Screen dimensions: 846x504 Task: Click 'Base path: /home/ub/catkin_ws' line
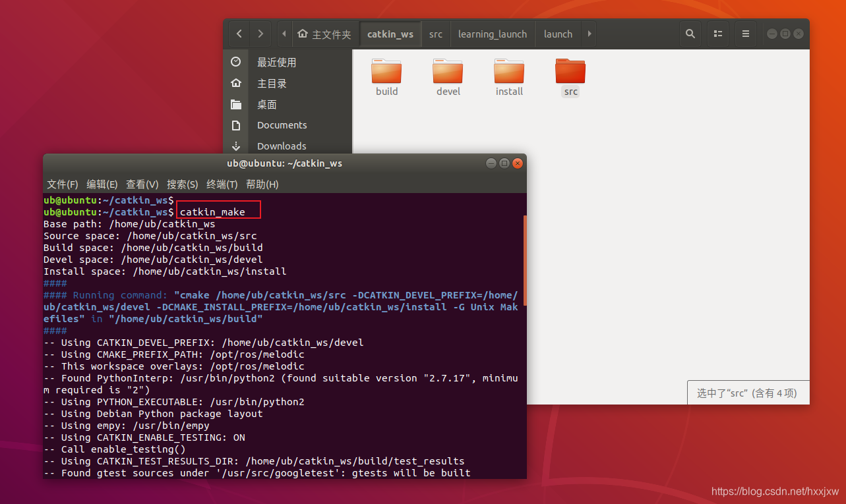[x=129, y=224]
